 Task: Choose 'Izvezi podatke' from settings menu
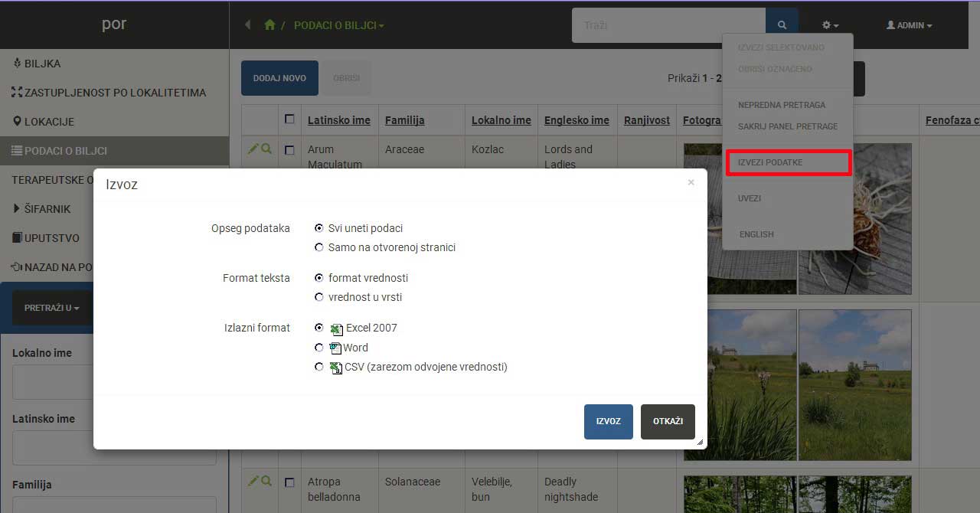coord(770,162)
